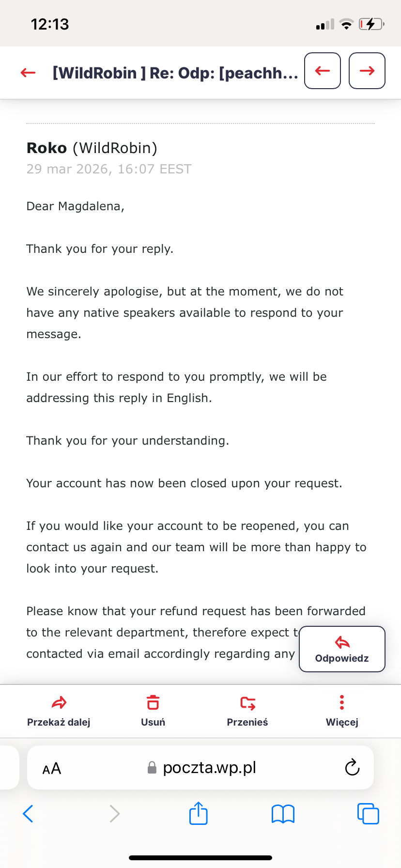The width and height of the screenshot is (401, 868).
Task: Go back in Safari browser history
Action: click(x=28, y=814)
